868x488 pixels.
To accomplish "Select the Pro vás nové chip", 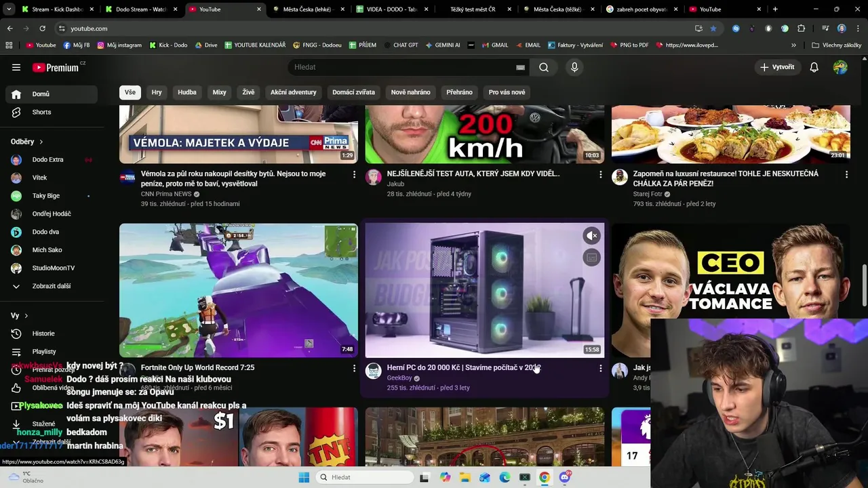I will click(507, 92).
